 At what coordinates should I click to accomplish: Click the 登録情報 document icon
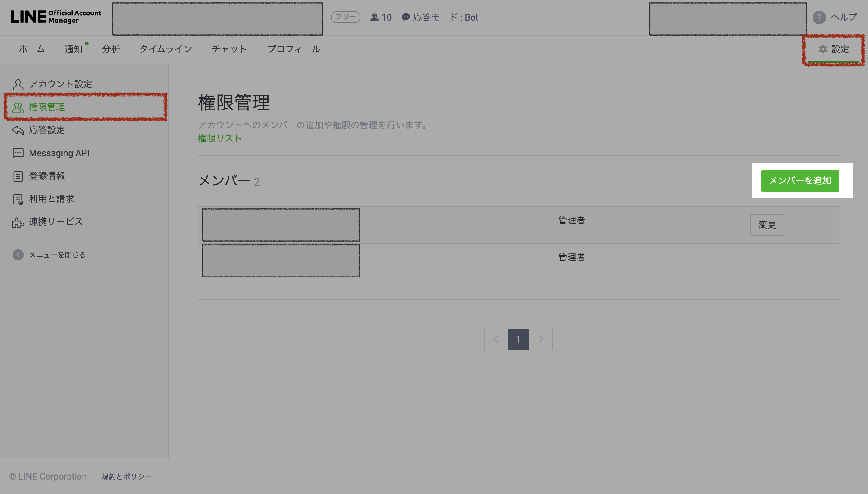pos(17,176)
